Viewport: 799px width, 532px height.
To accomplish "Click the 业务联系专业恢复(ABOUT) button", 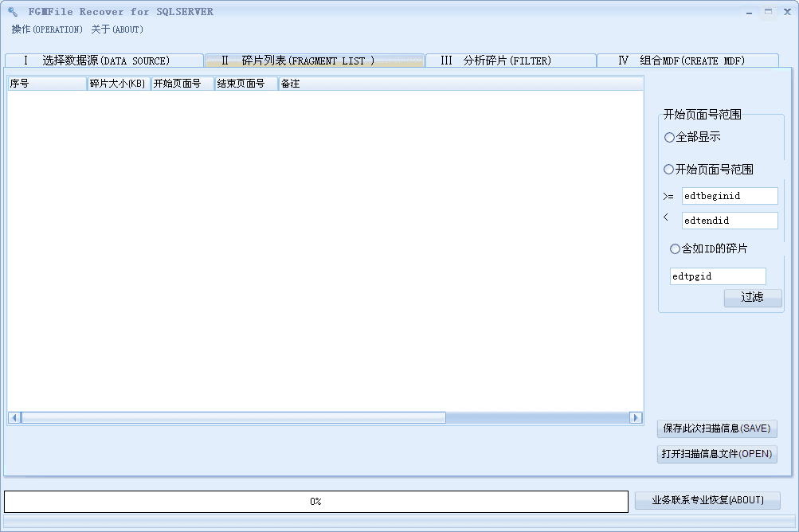I will pos(707,500).
